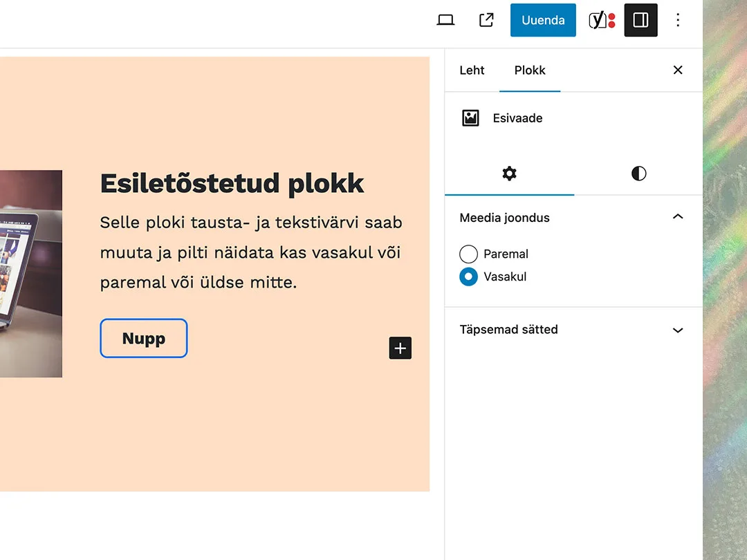Select the gear settings tab icon

coord(509,174)
